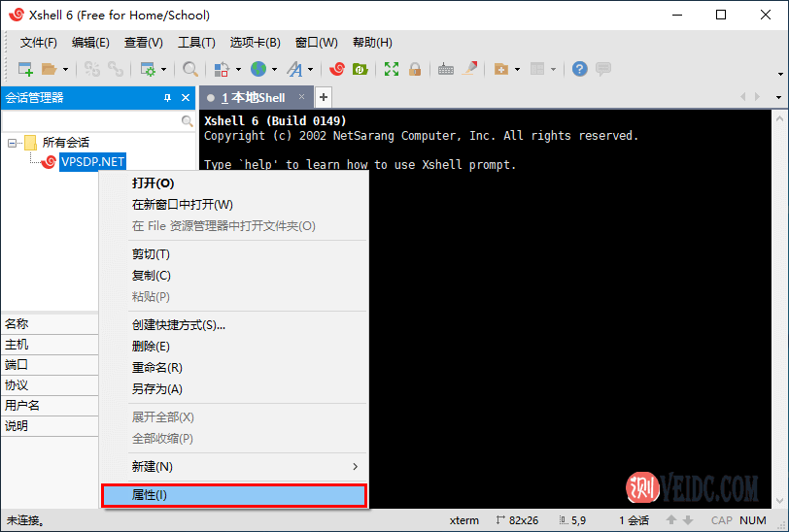Click the blue Help question mark icon
Image resolution: width=789 pixels, height=532 pixels.
click(x=580, y=69)
